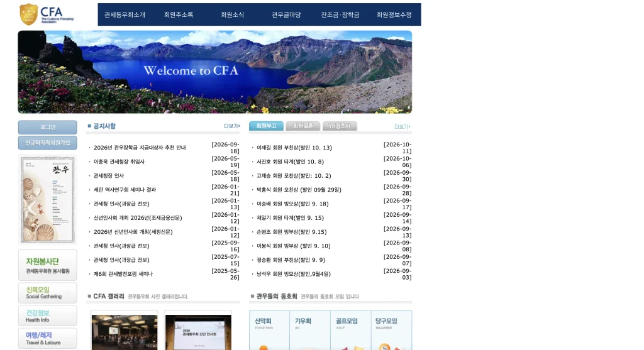Open the 회원정보수정 menu
Screen dimensions: 644x350
pyautogui.click(x=394, y=15)
